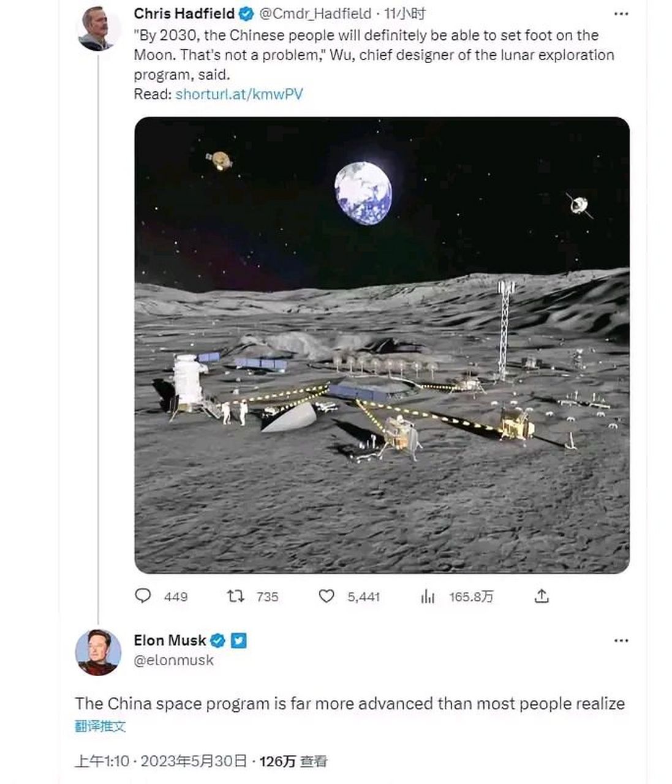672x784 pixels.
Task: Click the @Cmdr_Hadfield handle
Action: pyautogui.click(x=315, y=13)
